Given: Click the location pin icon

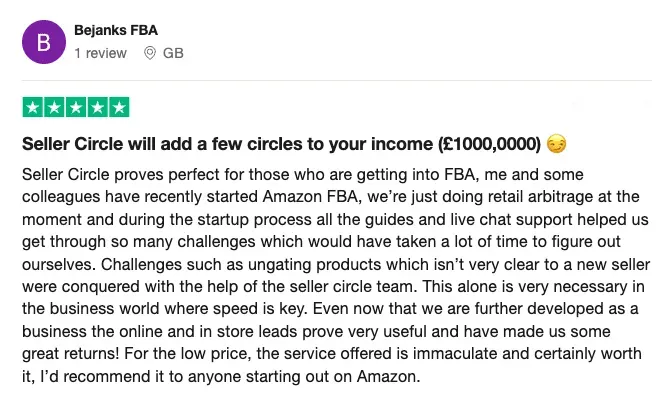Looking at the screenshot, I should pyautogui.click(x=150, y=52).
